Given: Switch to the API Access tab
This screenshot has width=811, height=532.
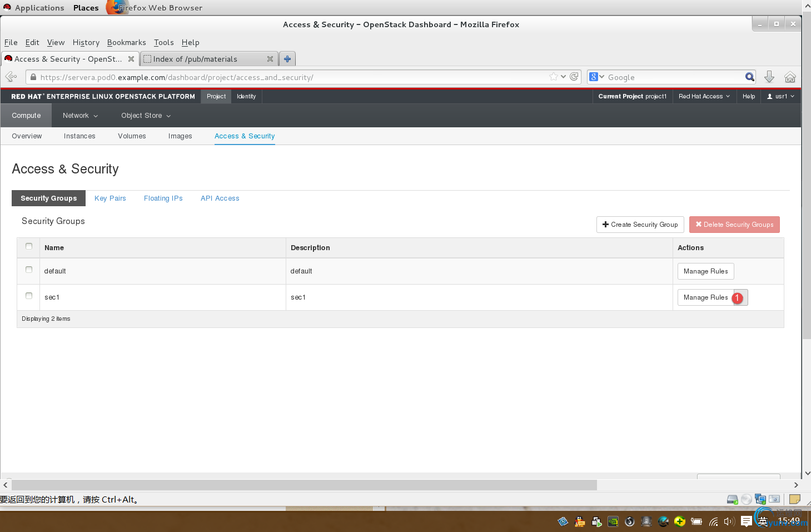Looking at the screenshot, I should tap(220, 198).
